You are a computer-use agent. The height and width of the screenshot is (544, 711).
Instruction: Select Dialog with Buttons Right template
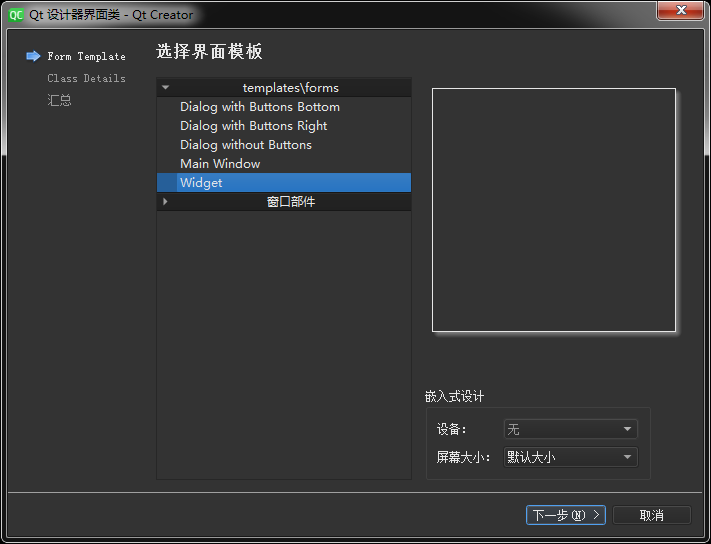coord(284,126)
